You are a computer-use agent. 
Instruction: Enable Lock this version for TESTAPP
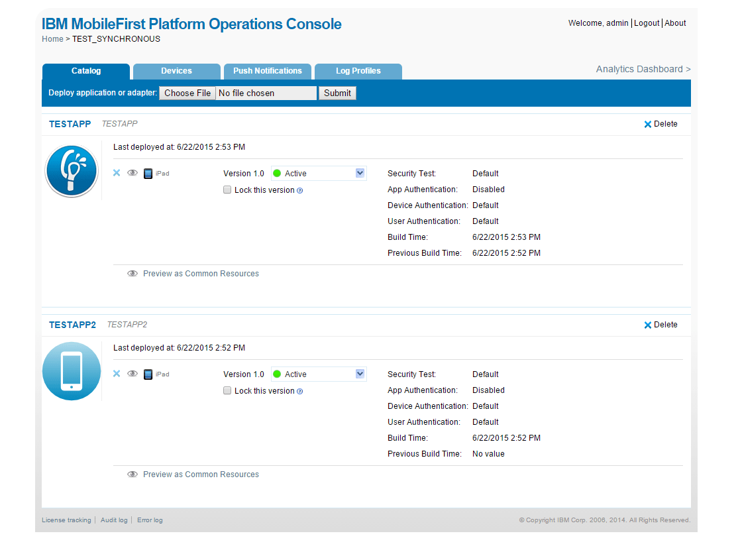click(227, 190)
